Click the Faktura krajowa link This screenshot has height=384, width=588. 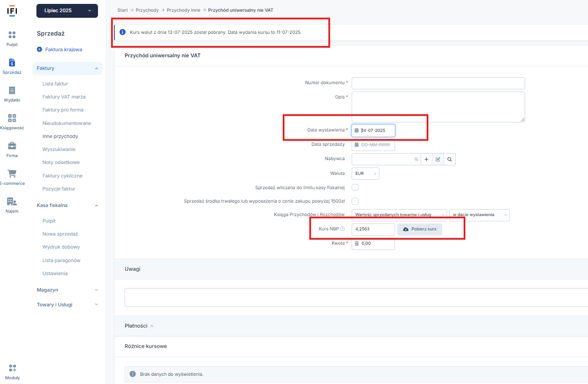(x=64, y=49)
